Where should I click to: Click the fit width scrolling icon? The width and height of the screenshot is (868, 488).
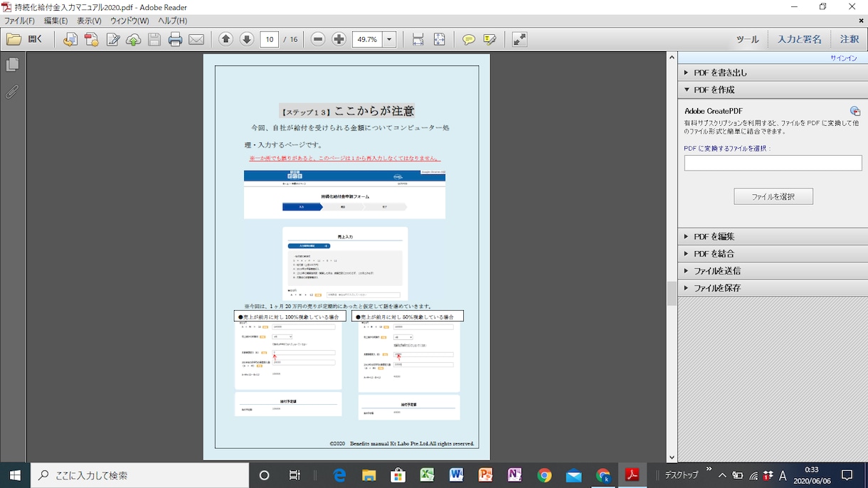pyautogui.click(x=418, y=40)
